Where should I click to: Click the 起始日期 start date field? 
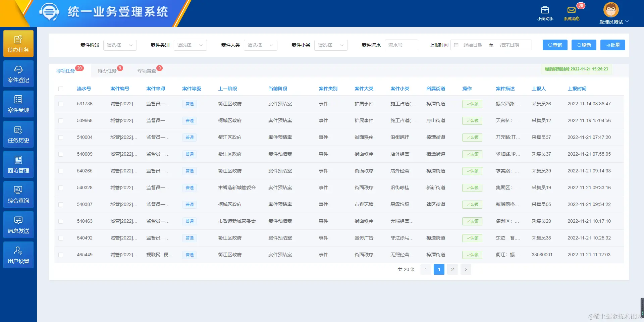coord(473,45)
